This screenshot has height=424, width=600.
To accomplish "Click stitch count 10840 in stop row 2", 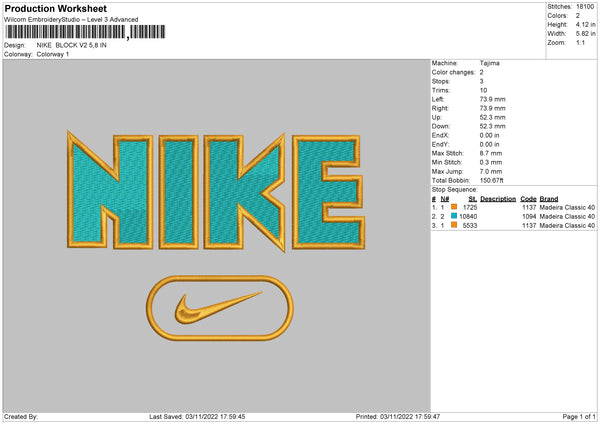I will pos(468,217).
